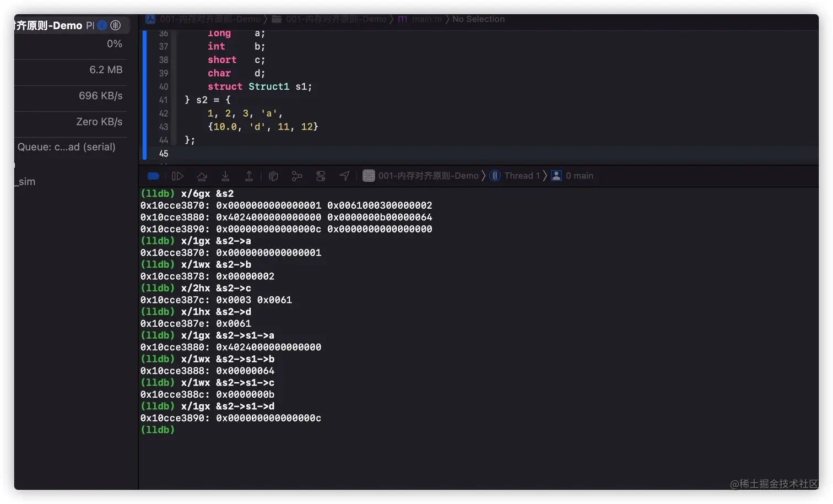Click the 'x/1gx &s2->s1->a' lldb command
This screenshot has width=833, height=504.
228,335
